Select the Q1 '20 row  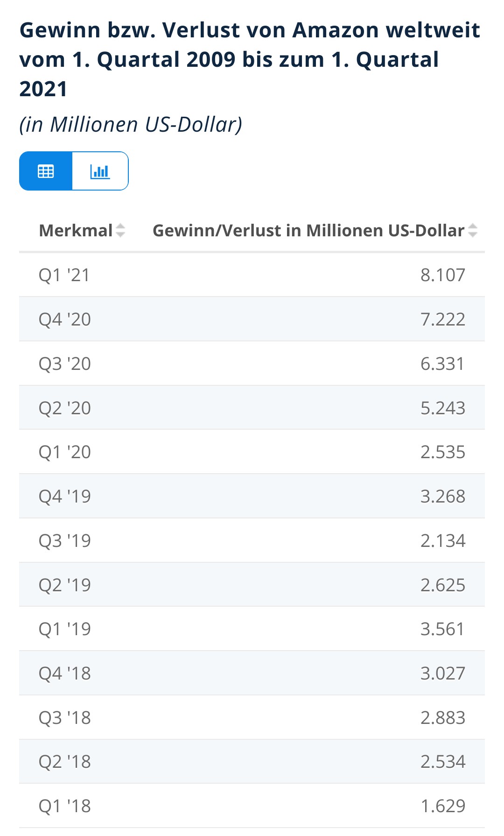tap(252, 452)
